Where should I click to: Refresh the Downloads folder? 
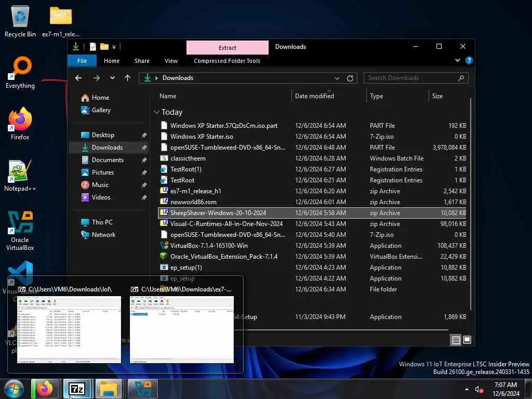(x=350, y=78)
